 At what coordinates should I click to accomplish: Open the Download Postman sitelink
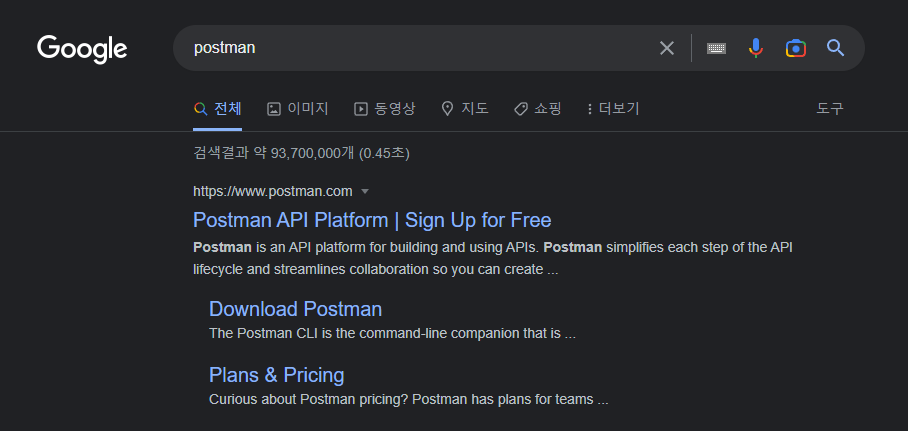(295, 309)
